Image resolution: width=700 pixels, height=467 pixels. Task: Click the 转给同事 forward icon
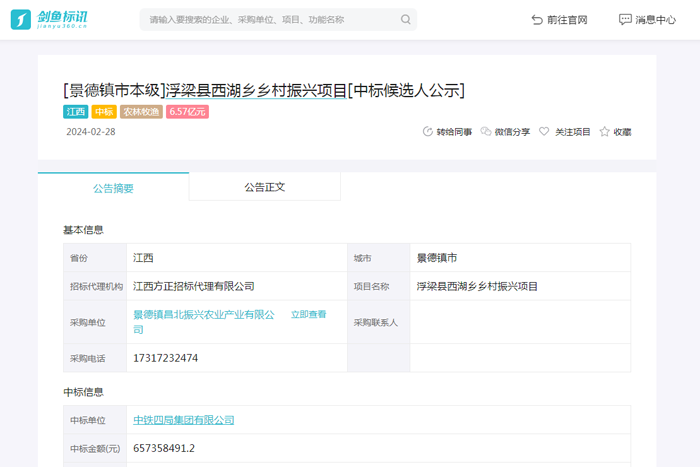tap(428, 132)
